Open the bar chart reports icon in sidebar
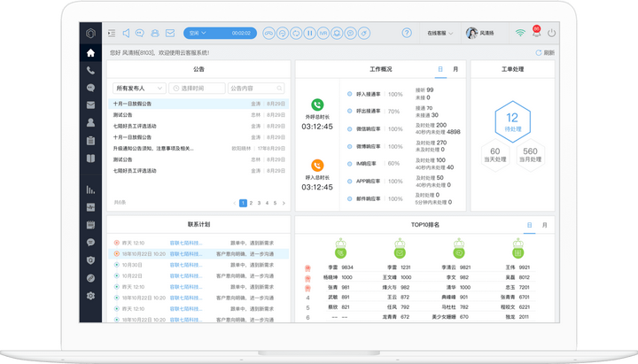Screen dimensions: 638x364 (x=90, y=190)
